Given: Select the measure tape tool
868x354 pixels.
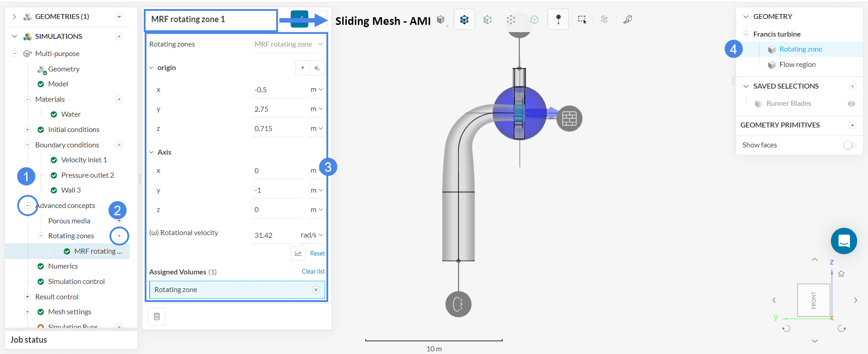Looking at the screenshot, I should click(x=627, y=19).
